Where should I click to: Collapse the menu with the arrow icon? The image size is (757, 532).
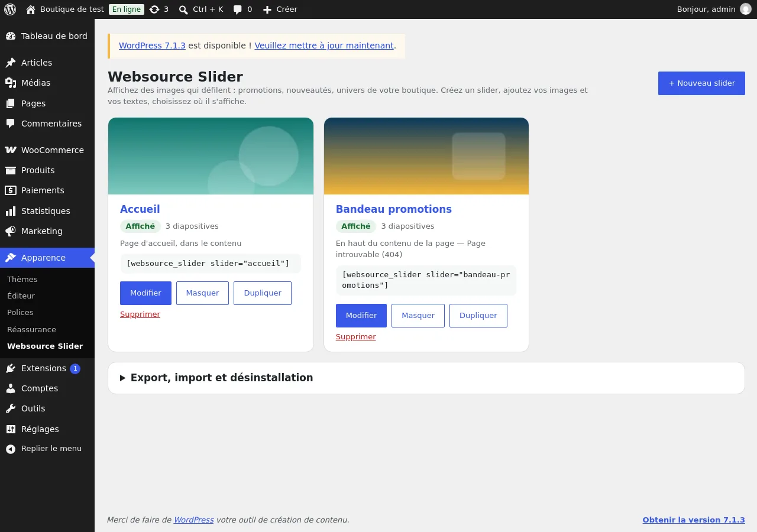pos(11,449)
